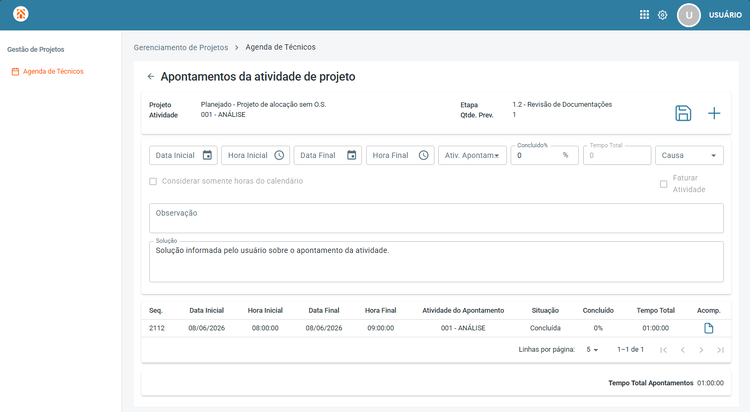This screenshot has height=412, width=750.
Task: Go to last page of table
Action: click(x=720, y=350)
